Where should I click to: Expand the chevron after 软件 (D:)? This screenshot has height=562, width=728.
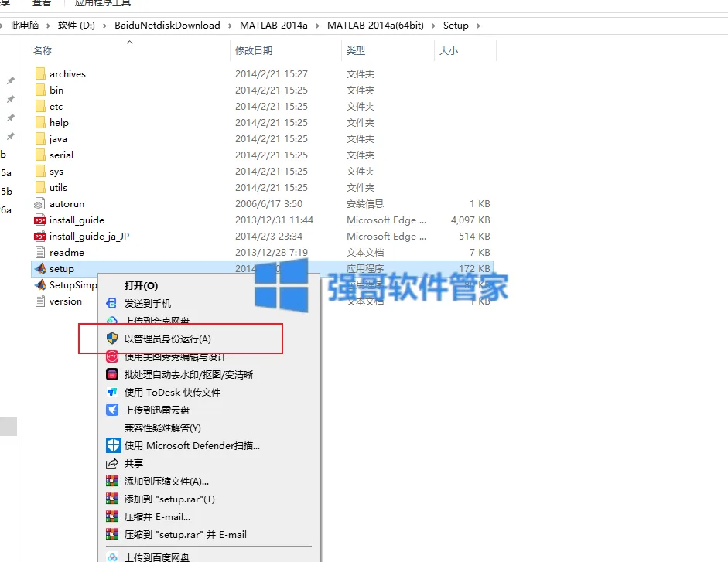tap(104, 26)
